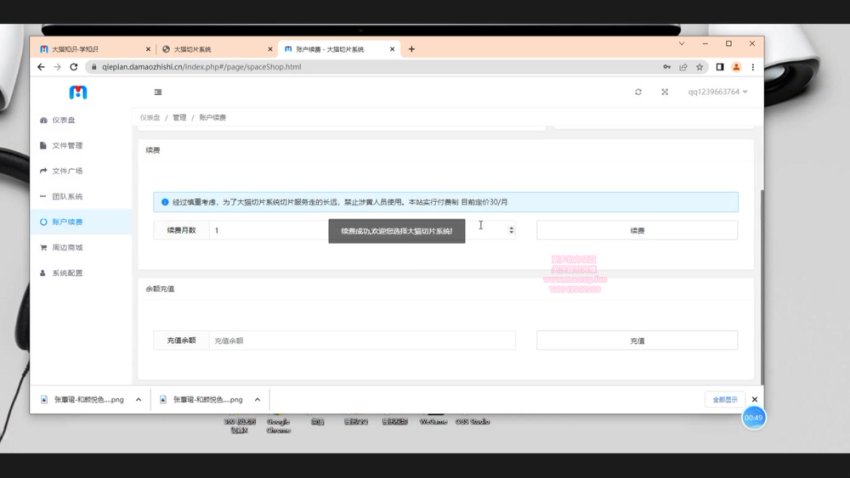Click the 充值 recharge button

click(x=637, y=341)
